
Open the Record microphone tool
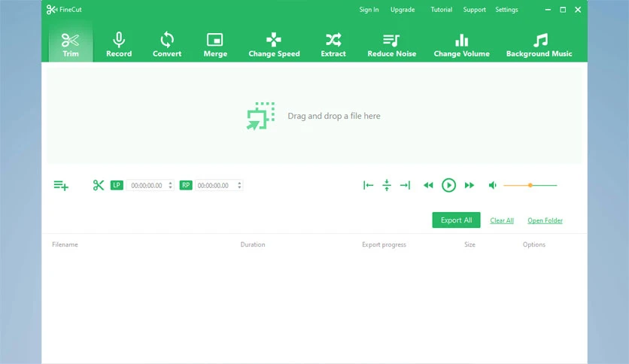coord(119,44)
